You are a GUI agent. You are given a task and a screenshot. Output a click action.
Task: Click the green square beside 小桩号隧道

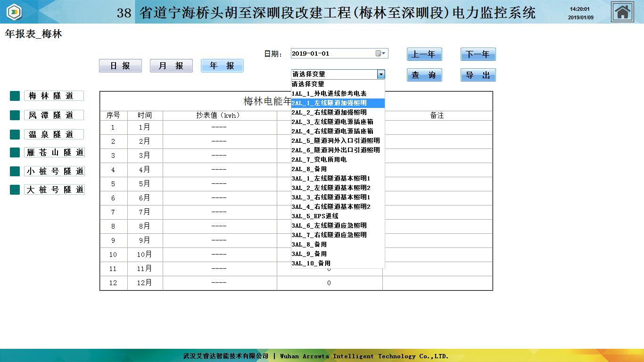pos(15,171)
